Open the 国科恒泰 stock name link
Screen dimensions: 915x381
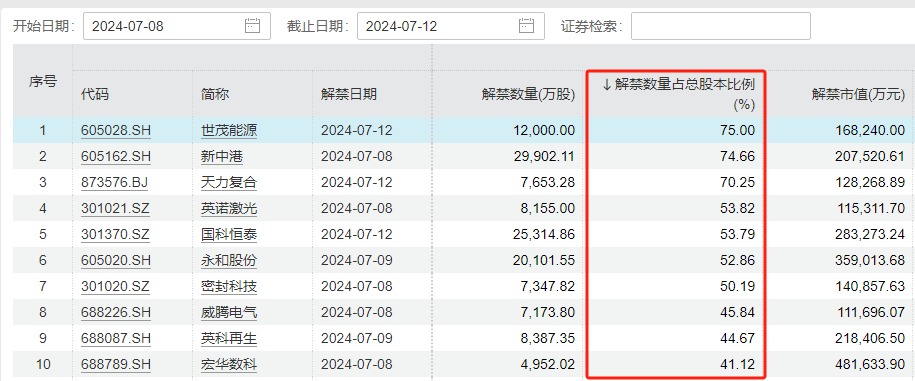coord(229,235)
